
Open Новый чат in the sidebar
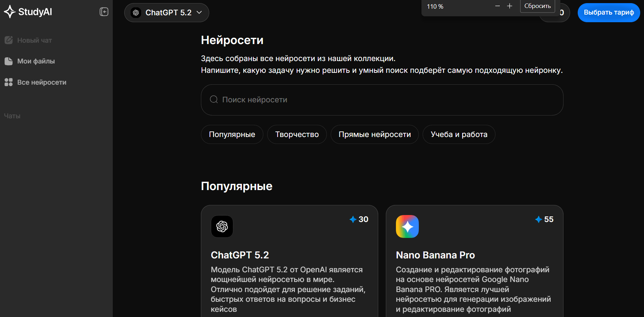34,41
